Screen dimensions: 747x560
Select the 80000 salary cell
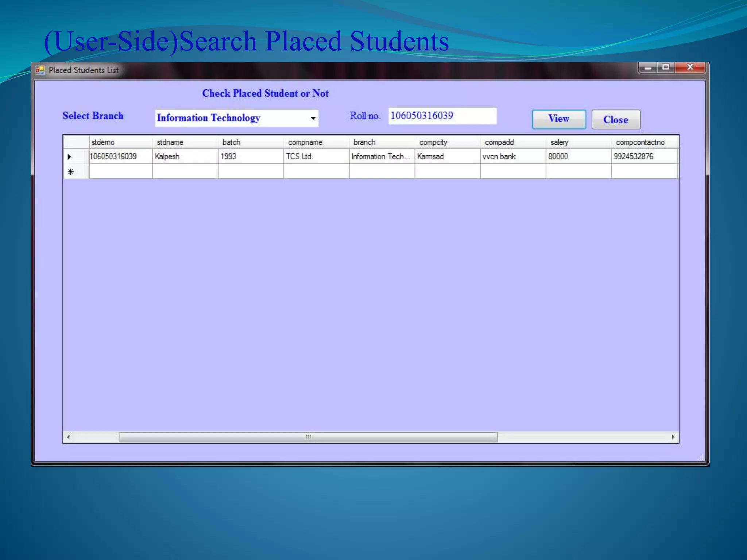(579, 156)
